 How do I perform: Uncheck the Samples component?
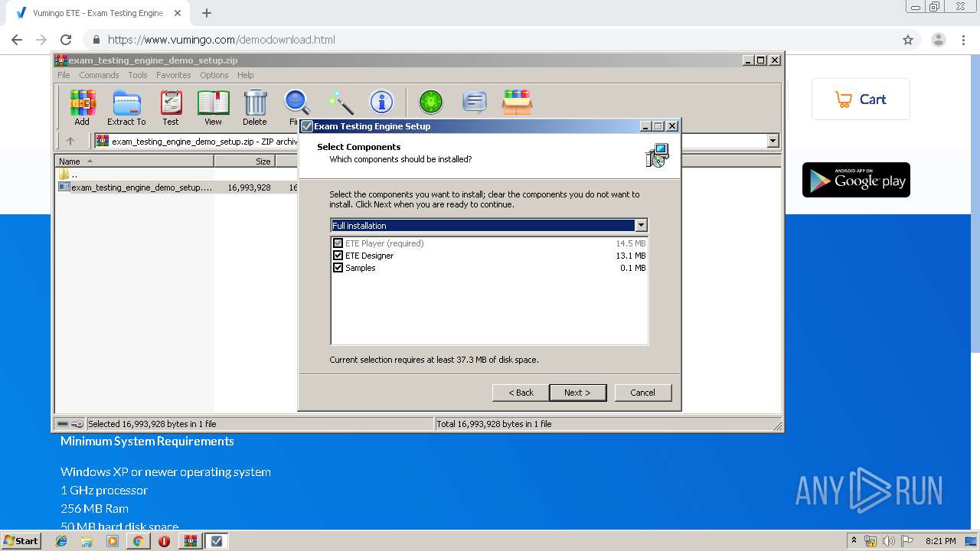pyautogui.click(x=338, y=268)
